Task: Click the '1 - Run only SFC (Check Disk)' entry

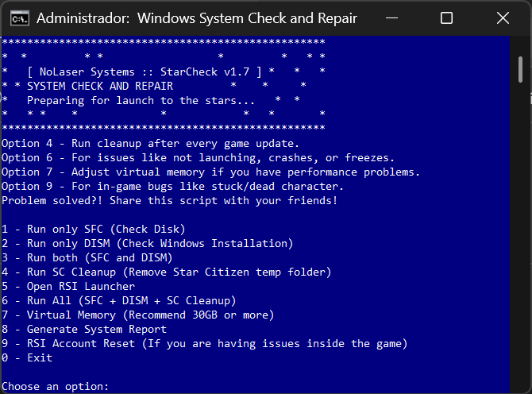Action: (x=94, y=230)
